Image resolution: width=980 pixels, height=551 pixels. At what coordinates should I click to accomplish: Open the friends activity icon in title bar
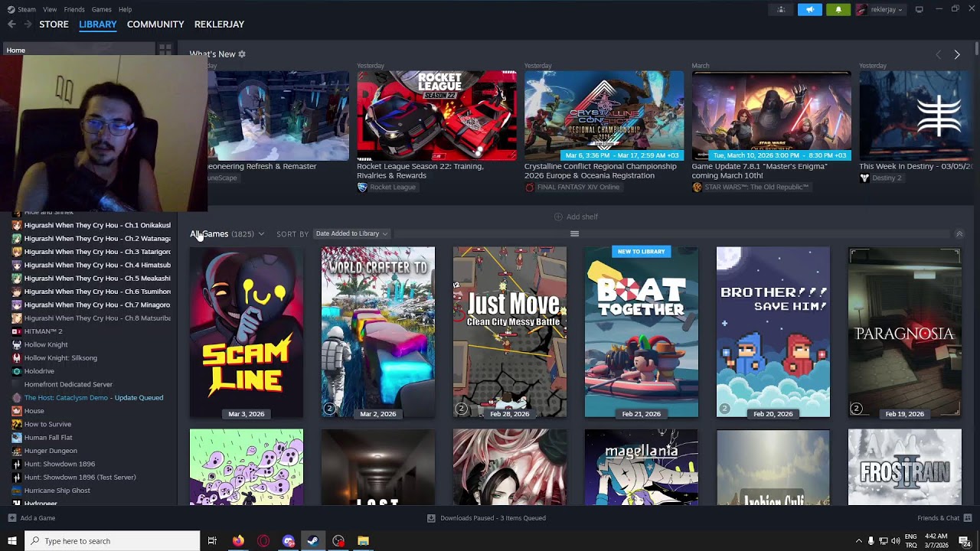pos(781,10)
